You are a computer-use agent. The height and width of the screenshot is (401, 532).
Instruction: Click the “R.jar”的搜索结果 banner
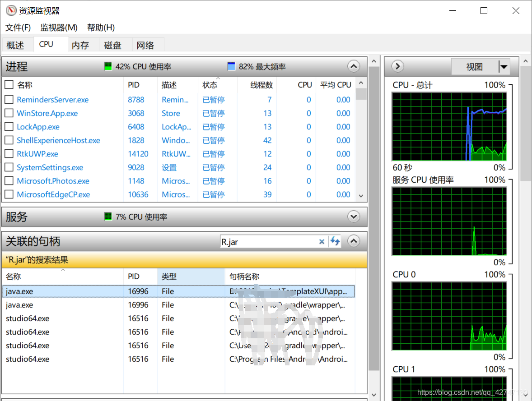[184, 260]
